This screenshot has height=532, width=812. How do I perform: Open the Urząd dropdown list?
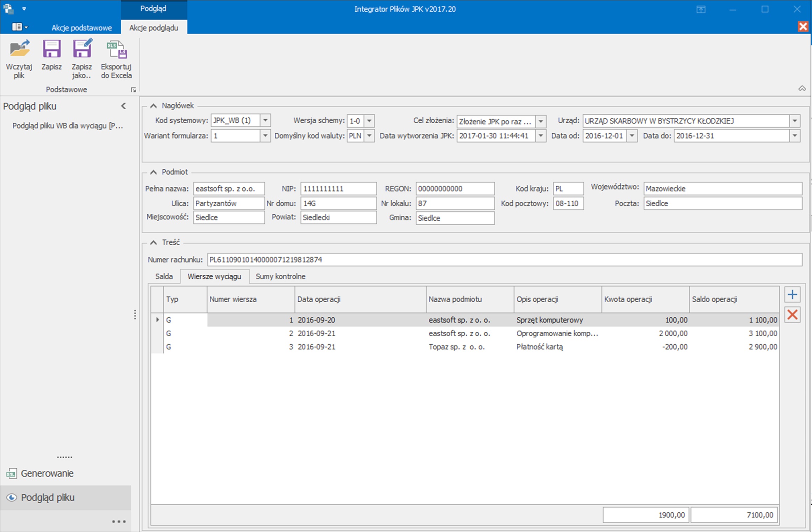(795, 121)
